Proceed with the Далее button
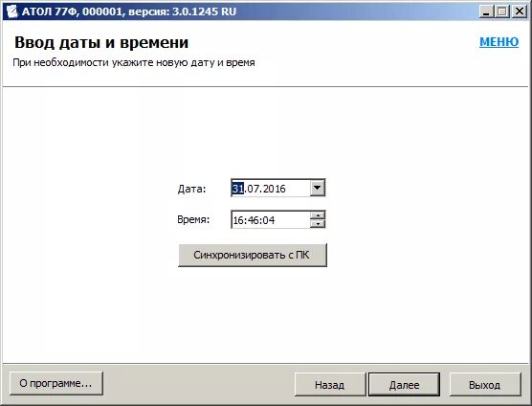Viewport: 532px width, 406px height. 404,385
